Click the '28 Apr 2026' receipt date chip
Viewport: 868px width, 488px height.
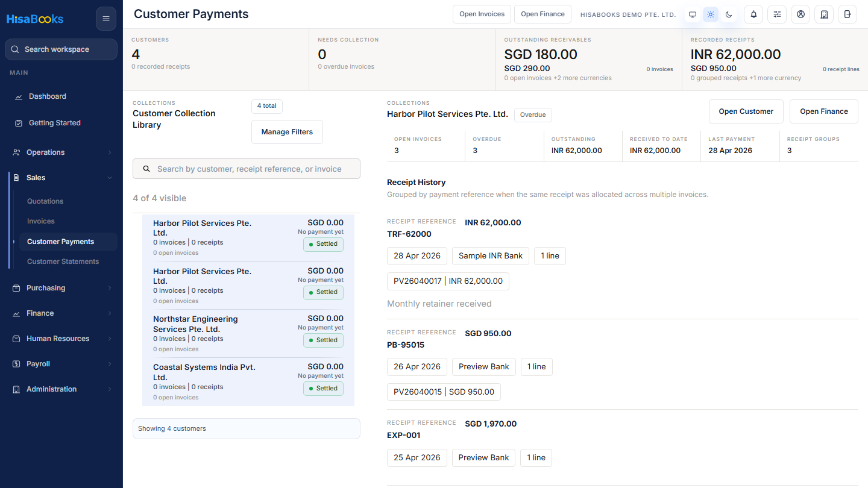[x=417, y=256]
